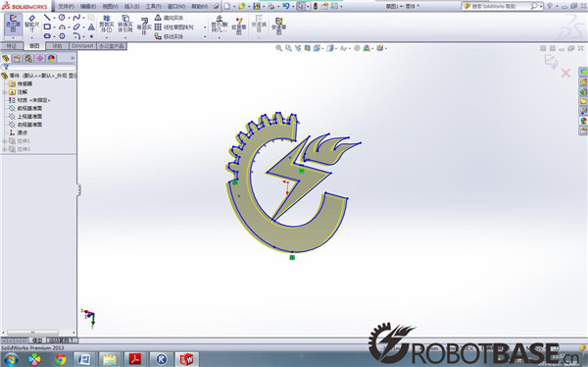The image size is (588, 367).
Task: Select the Line sketch tool
Action: (x=47, y=18)
